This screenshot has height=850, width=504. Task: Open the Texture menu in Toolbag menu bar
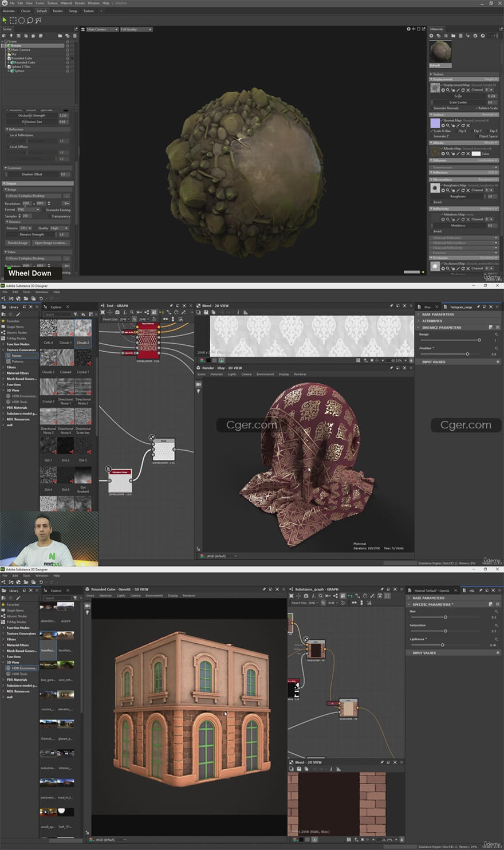click(52, 3)
